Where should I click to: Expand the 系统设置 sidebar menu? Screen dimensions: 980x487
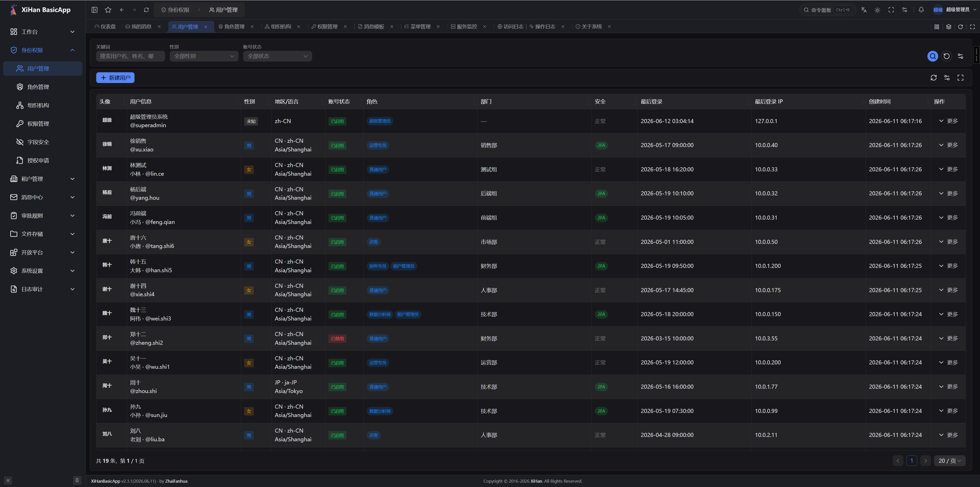(43, 271)
